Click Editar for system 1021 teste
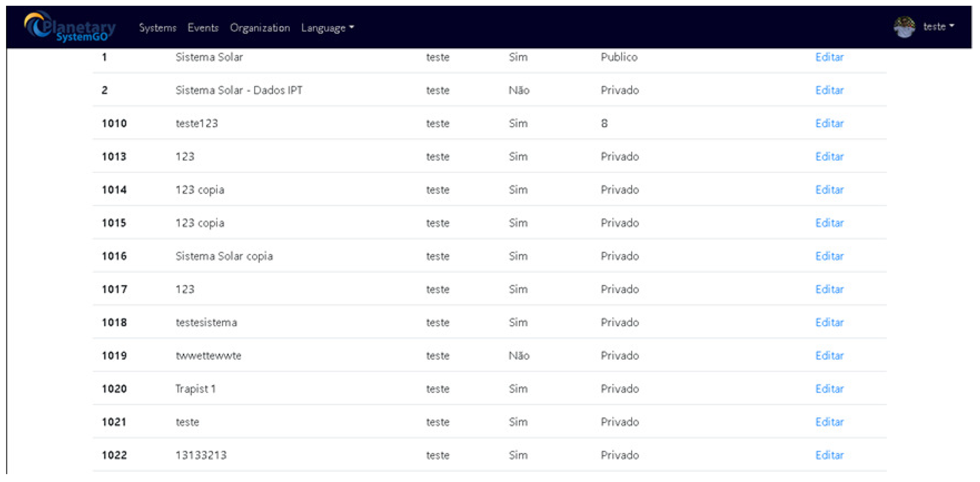 pyautogui.click(x=829, y=422)
